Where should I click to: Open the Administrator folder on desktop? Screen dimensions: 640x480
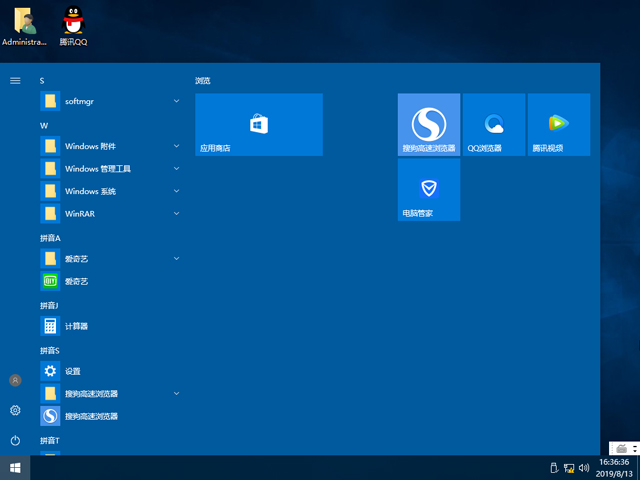[x=23, y=25]
